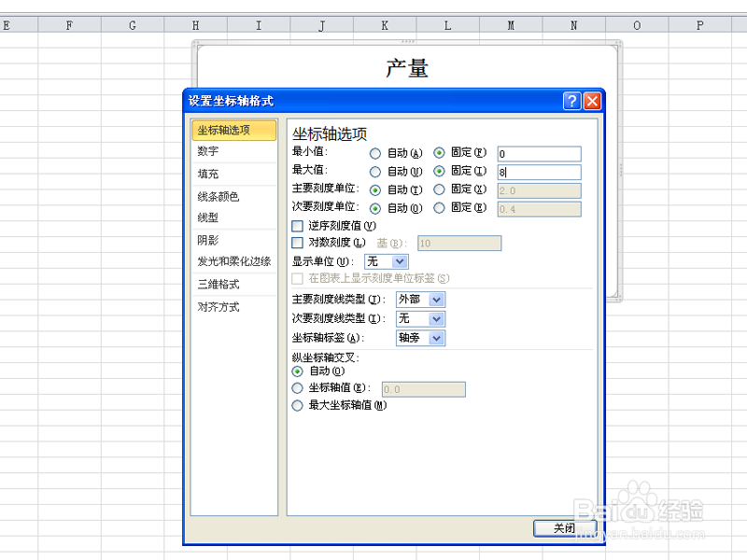Click the minor unit field showing 0.4

pyautogui.click(x=540, y=209)
